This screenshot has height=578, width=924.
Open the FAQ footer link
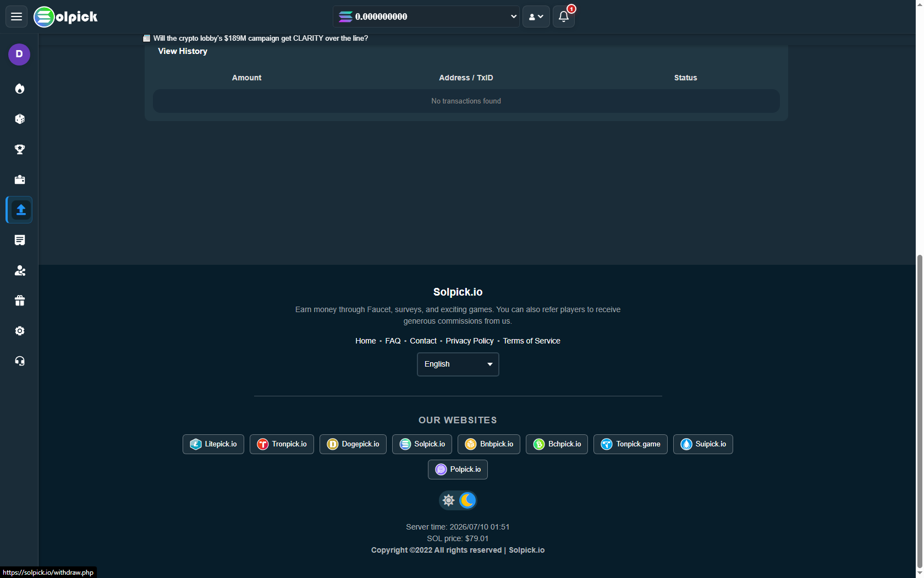coord(393,341)
